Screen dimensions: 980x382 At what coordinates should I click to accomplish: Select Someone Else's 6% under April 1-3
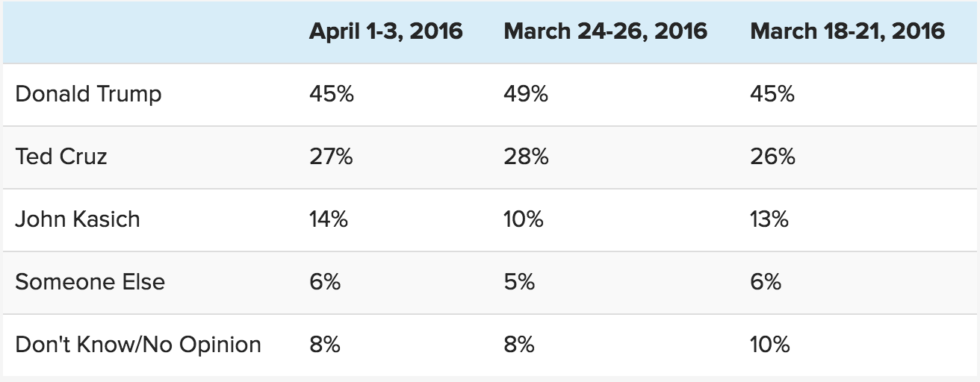325,282
